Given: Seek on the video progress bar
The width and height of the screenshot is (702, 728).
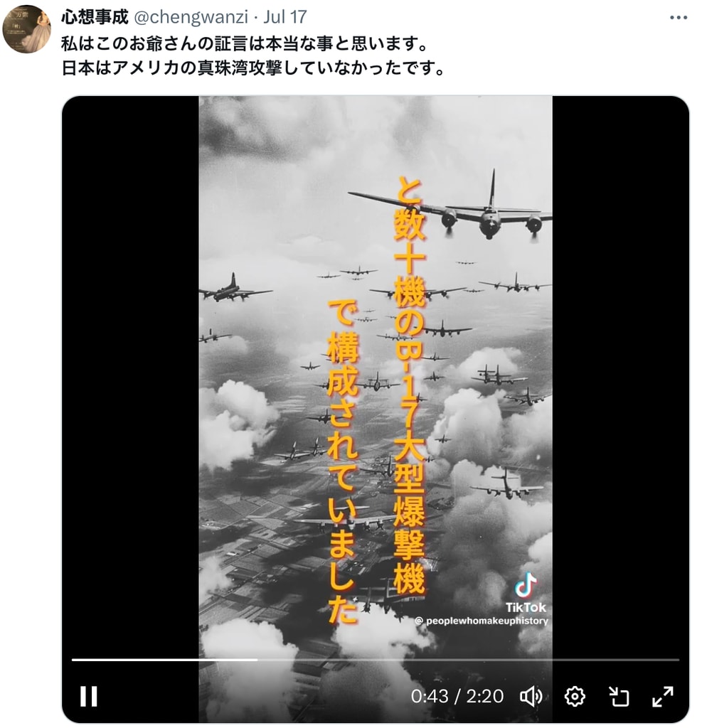Looking at the screenshot, I should click(376, 659).
